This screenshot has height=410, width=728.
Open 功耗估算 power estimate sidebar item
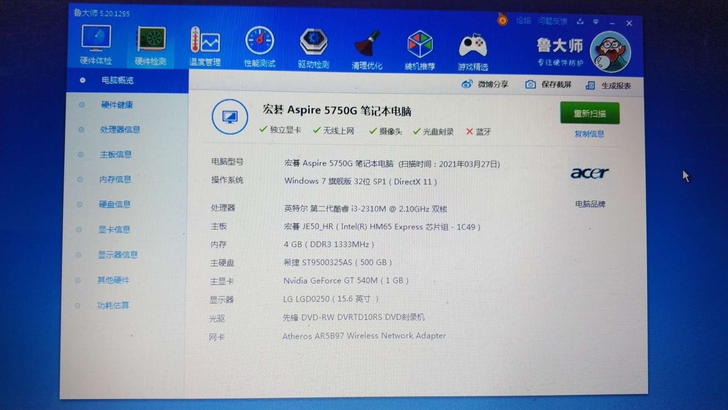click(x=113, y=304)
